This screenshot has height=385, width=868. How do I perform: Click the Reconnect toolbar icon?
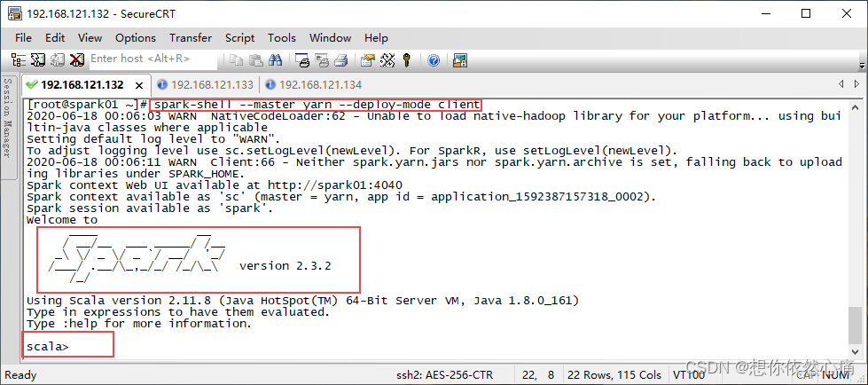58,59
